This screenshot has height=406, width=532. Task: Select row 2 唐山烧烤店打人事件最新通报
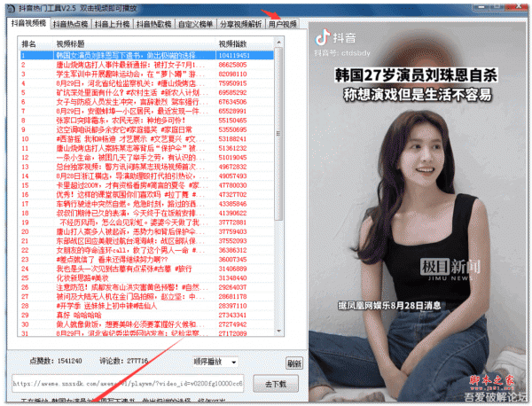(146, 65)
